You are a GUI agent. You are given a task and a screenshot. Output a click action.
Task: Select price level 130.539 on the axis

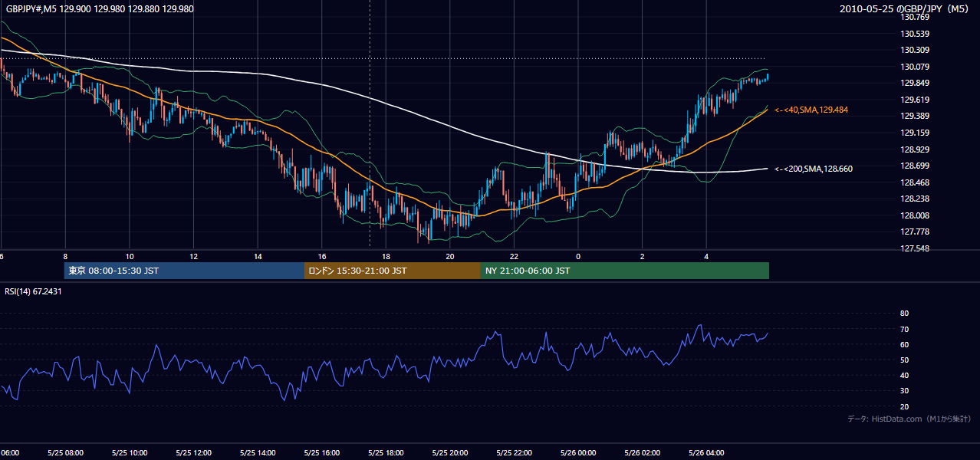click(914, 34)
